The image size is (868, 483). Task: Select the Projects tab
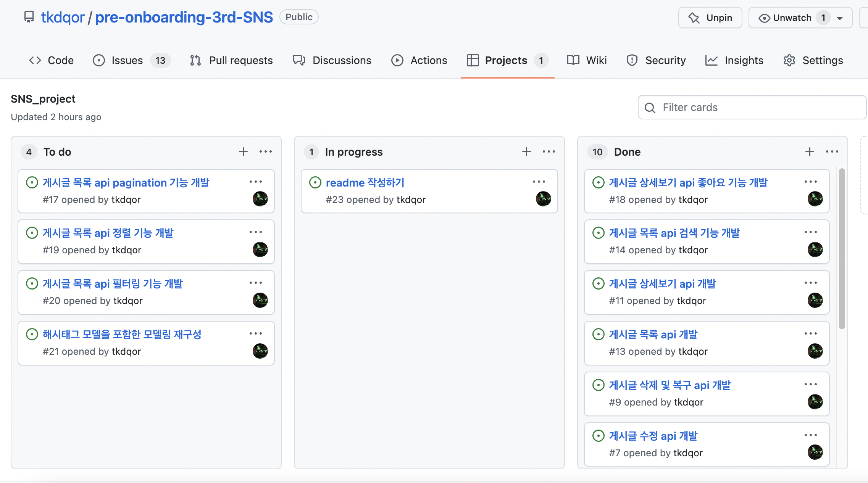507,60
